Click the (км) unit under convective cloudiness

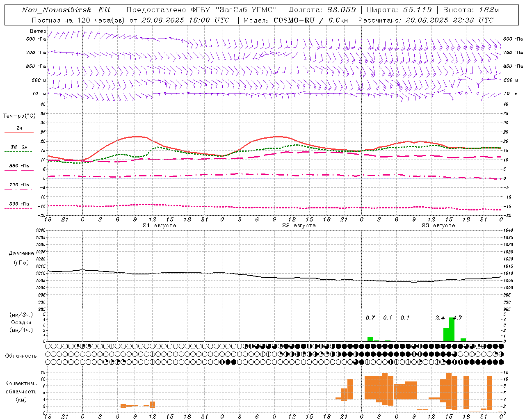21,399
